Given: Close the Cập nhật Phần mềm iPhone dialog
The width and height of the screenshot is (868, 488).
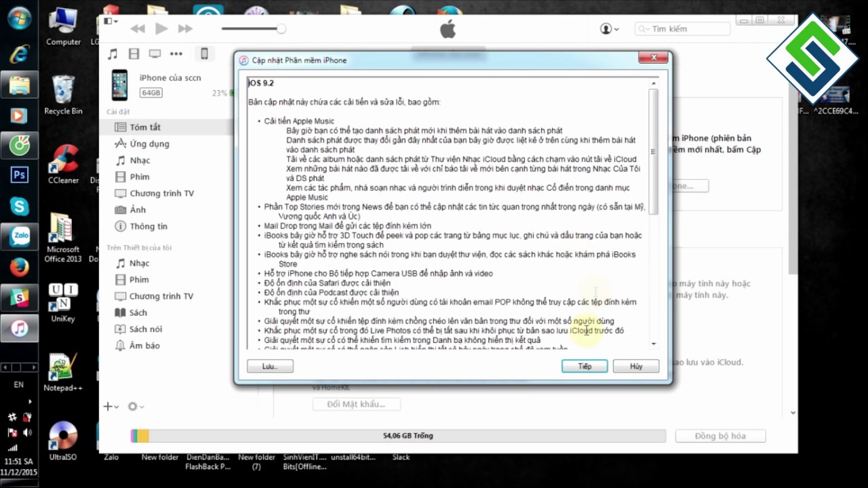Looking at the screenshot, I should (x=653, y=58).
